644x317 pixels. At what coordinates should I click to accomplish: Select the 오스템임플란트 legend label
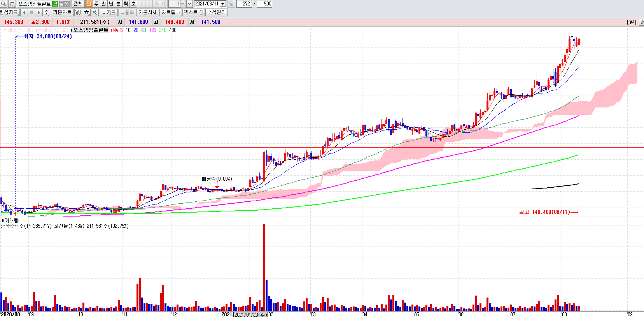click(x=91, y=30)
